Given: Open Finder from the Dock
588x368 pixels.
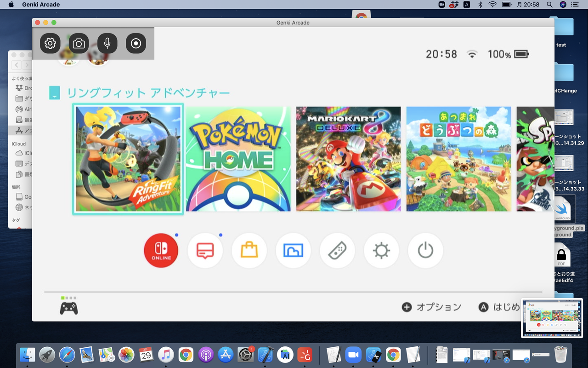Looking at the screenshot, I should point(28,354).
